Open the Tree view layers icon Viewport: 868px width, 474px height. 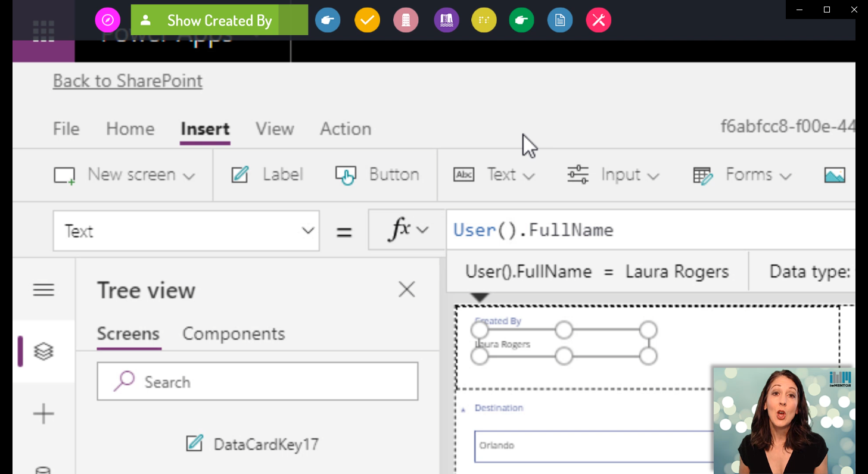pyautogui.click(x=43, y=351)
